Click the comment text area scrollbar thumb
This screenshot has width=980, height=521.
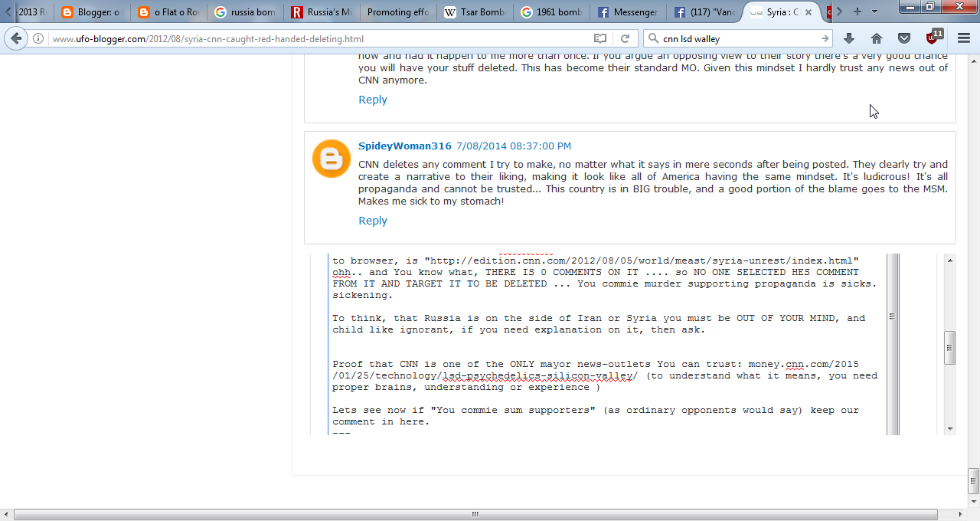point(892,316)
